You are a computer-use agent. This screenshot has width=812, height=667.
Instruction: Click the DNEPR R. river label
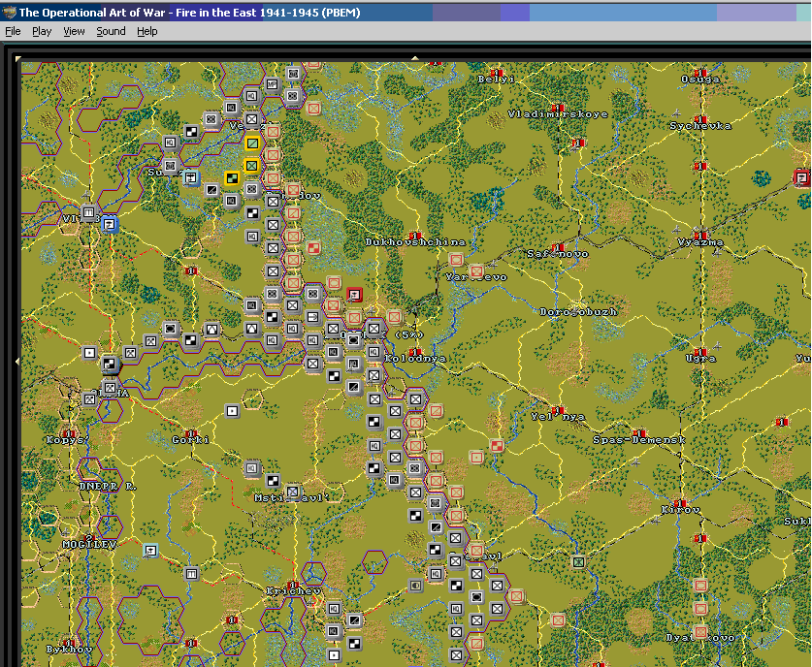click(107, 487)
